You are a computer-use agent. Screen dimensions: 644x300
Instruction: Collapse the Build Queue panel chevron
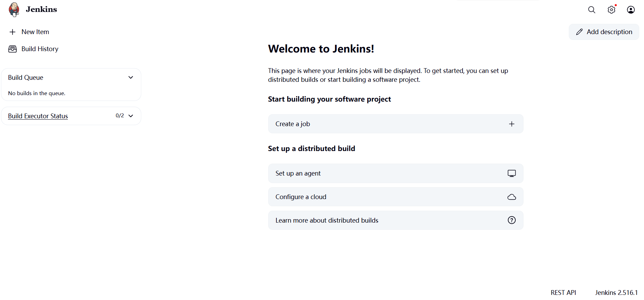click(131, 78)
